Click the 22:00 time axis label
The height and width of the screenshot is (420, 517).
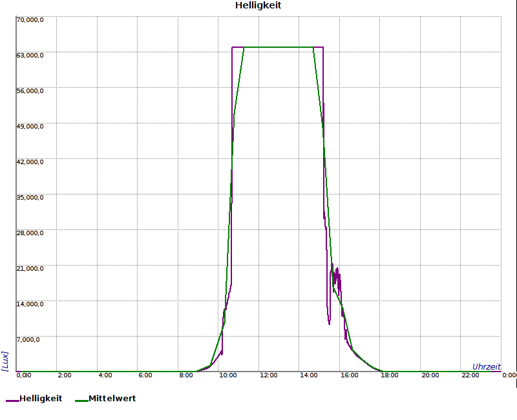coord(470,375)
